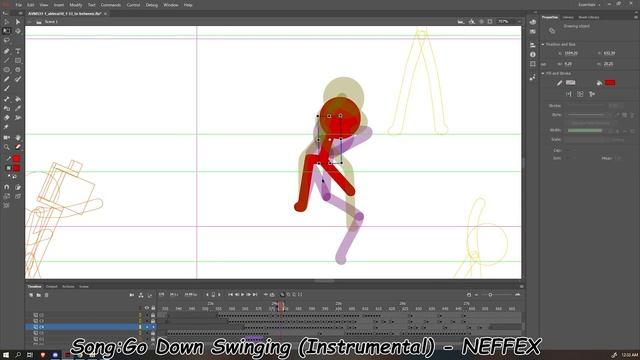Image resolution: width=640 pixels, height=360 pixels.
Task: Open the Transform panel icon
Action: click(x=533, y=64)
